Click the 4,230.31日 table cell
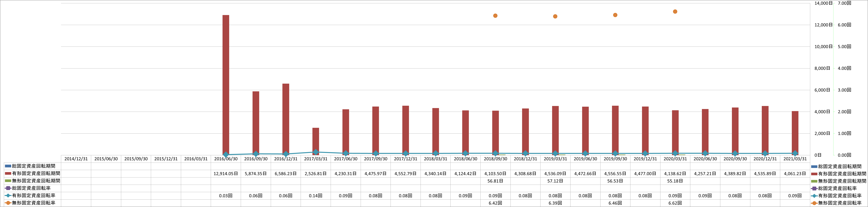This screenshot has height=207, width=868. (x=346, y=174)
